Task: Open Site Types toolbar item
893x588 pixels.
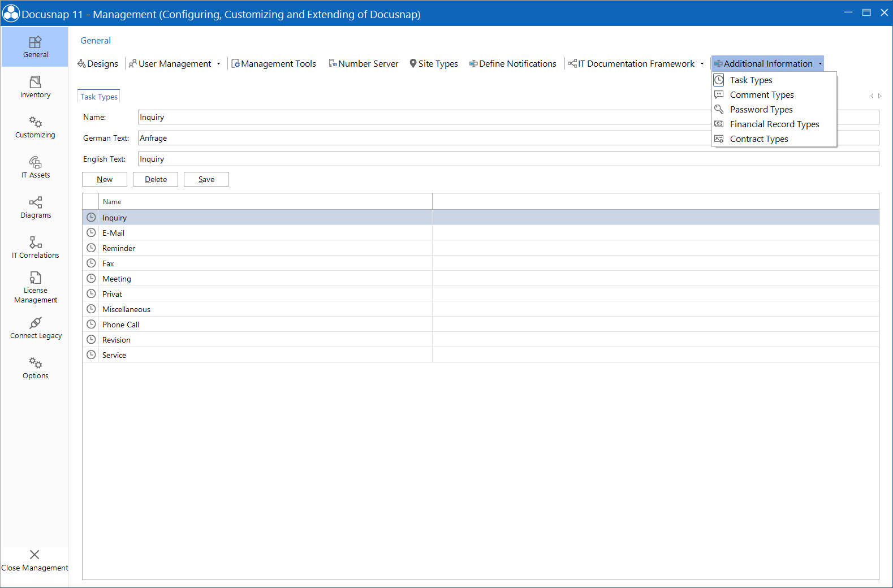Action: [x=434, y=63]
